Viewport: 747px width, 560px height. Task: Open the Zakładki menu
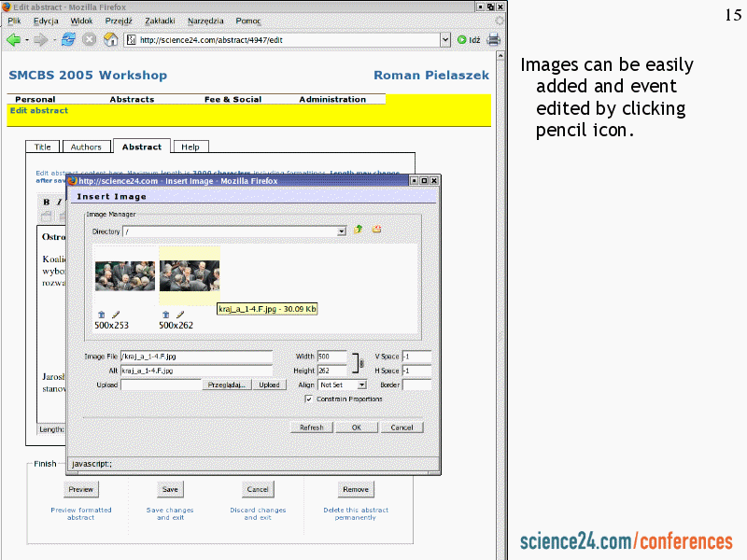160,21
